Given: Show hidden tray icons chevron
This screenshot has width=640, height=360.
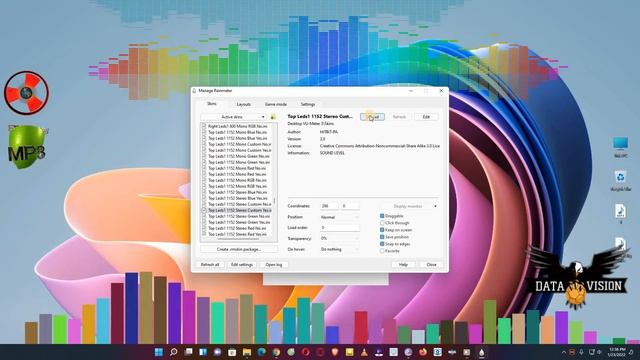Looking at the screenshot, I should (x=564, y=352).
